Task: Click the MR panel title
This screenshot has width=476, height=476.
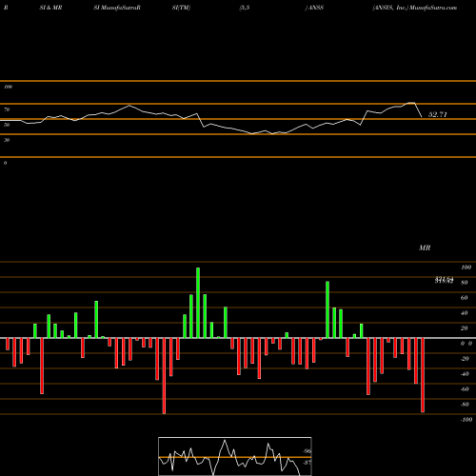Action: [425, 248]
